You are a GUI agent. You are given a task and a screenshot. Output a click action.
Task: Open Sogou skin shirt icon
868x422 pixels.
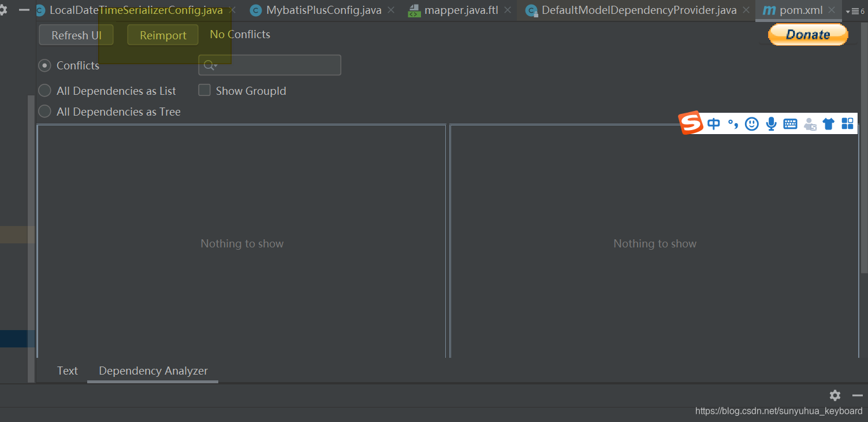pos(829,124)
